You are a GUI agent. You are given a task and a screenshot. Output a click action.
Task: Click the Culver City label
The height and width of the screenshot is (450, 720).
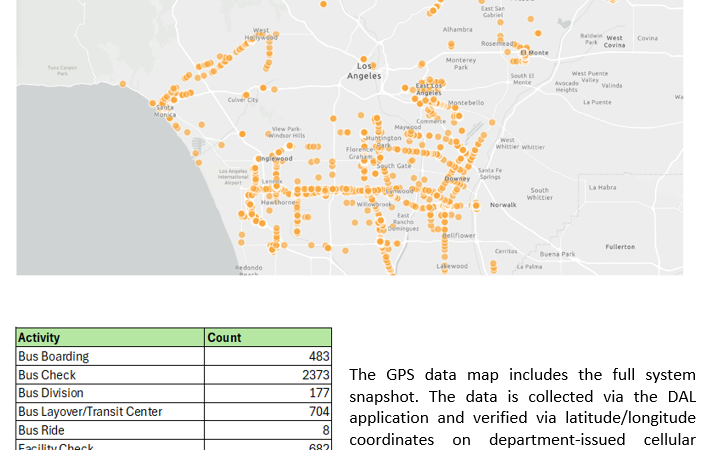243,100
